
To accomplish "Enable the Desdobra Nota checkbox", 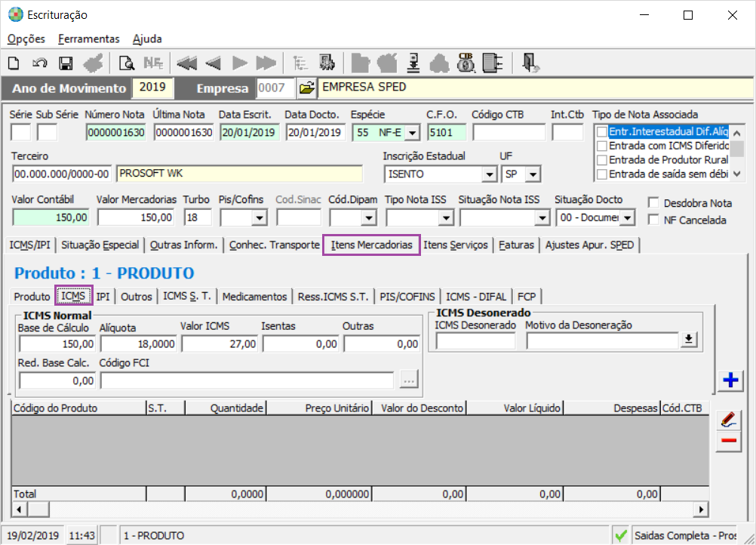I will 653,202.
